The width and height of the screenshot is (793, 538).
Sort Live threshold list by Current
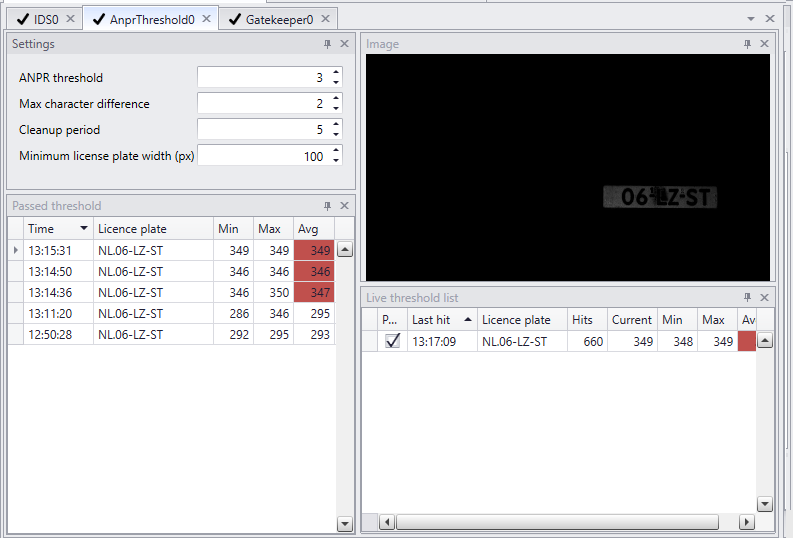(632, 320)
